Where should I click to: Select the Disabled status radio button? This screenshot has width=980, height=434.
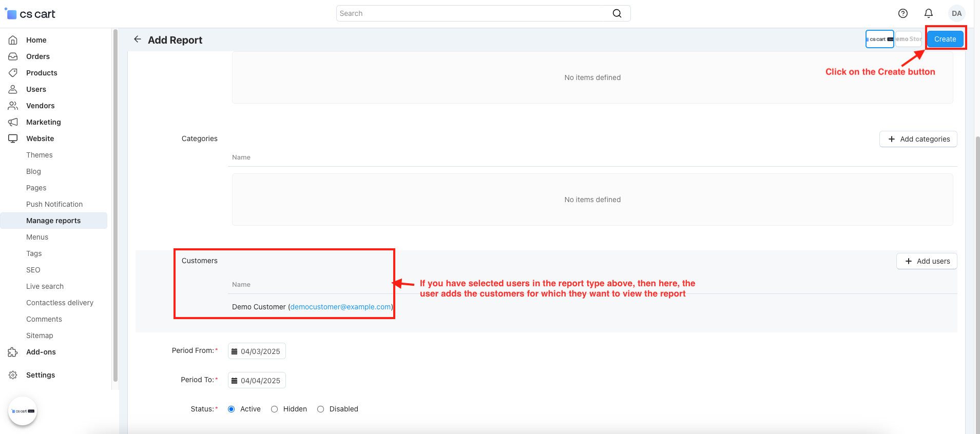click(321, 409)
